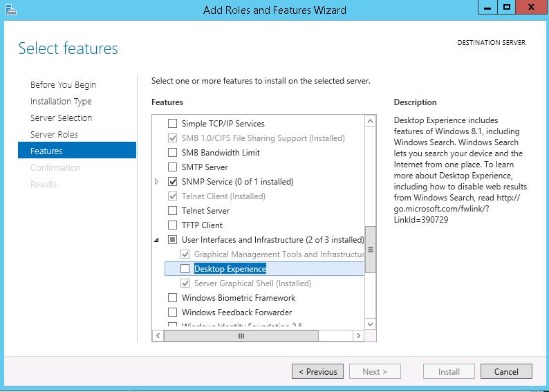Select Windows Biometric Framework checkbox
Image resolution: width=549 pixels, height=392 pixels.
173,298
